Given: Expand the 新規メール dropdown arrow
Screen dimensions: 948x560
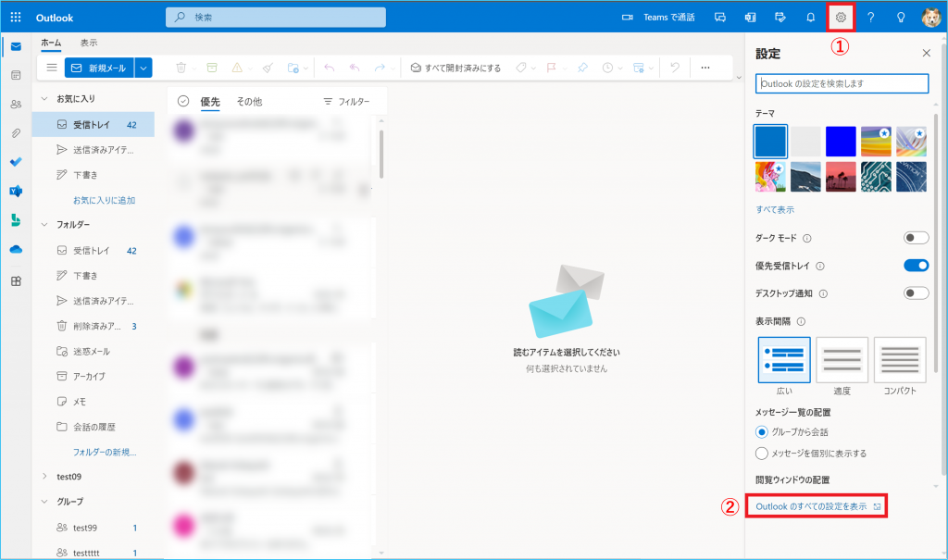Looking at the screenshot, I should [143, 68].
